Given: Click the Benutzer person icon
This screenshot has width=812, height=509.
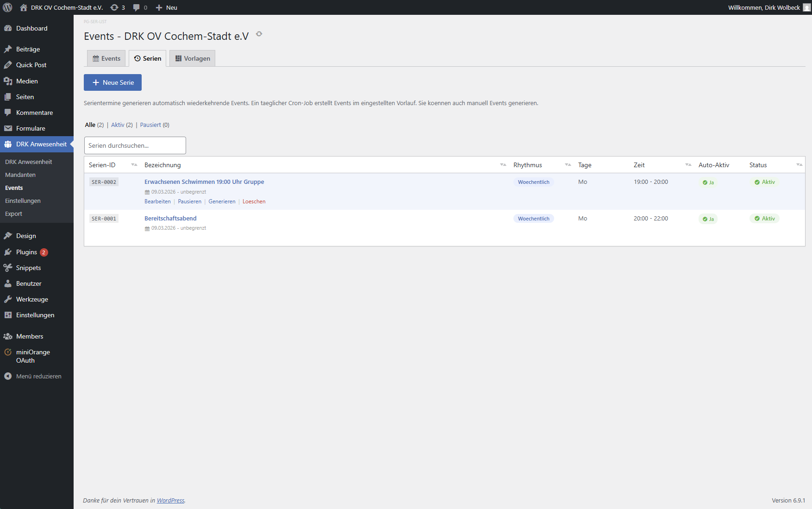Looking at the screenshot, I should coord(8,283).
